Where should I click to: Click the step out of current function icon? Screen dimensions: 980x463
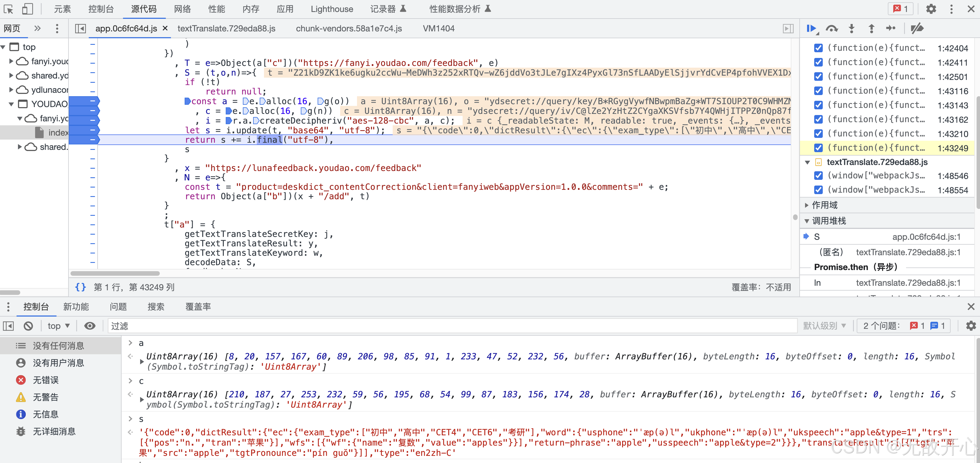point(871,29)
